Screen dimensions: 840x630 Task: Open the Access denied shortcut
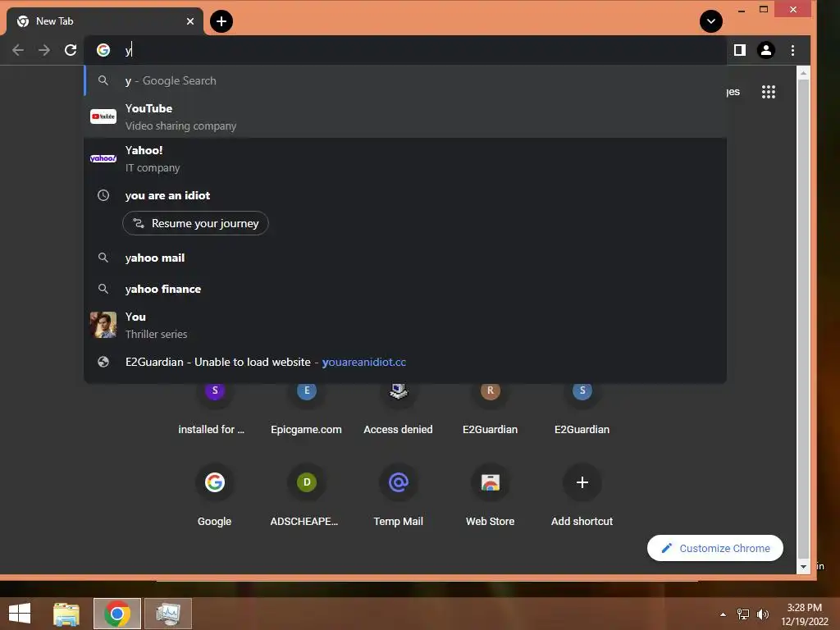tap(398, 410)
